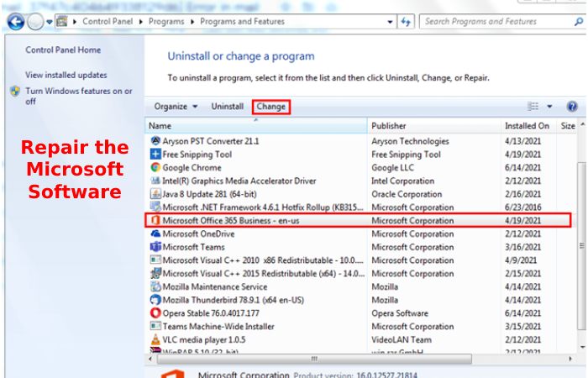Image resolution: width=588 pixels, height=378 pixels.
Task: Click VideoLAN Team publisher cell
Action: point(402,339)
